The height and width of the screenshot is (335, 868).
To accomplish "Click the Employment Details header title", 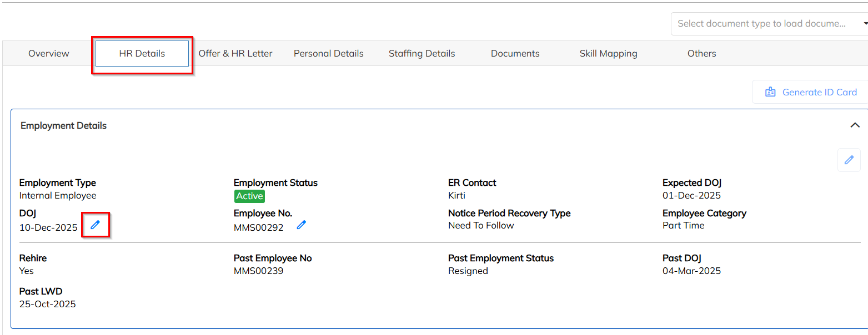I will pyautogui.click(x=63, y=126).
